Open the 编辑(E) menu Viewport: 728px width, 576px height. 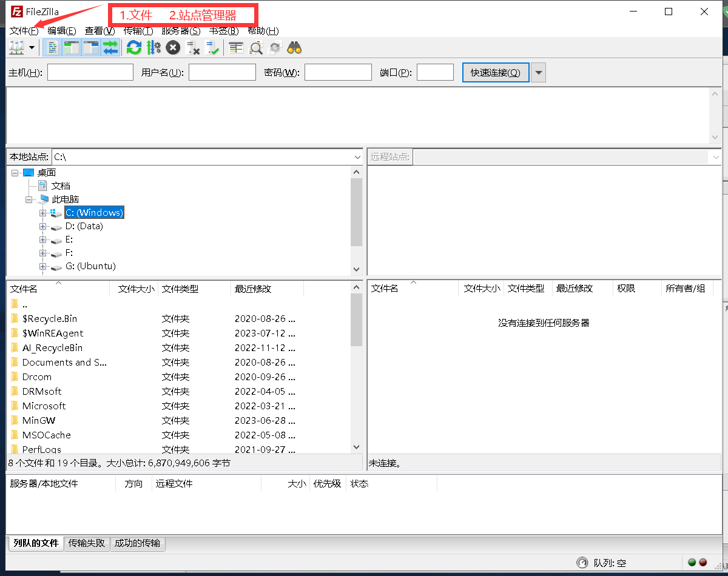[x=62, y=31]
